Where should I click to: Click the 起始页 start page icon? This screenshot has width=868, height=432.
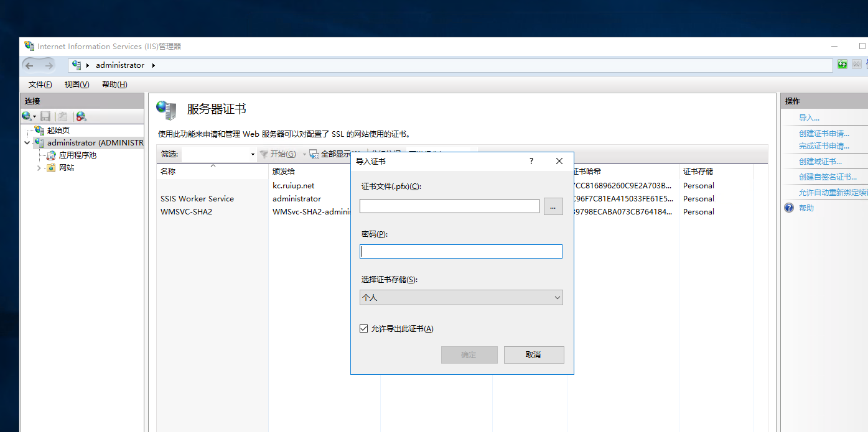click(40, 130)
